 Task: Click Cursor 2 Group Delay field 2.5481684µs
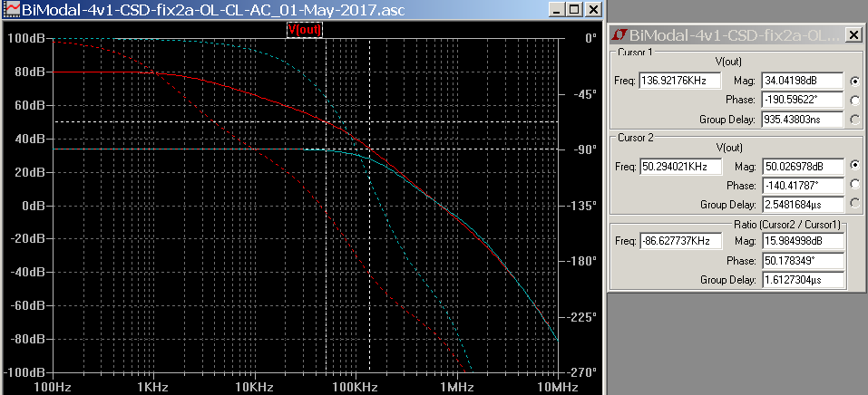click(803, 204)
